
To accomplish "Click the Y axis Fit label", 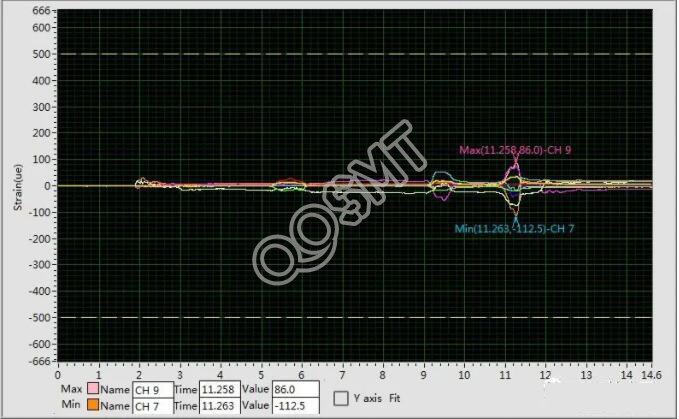I will click(x=376, y=398).
